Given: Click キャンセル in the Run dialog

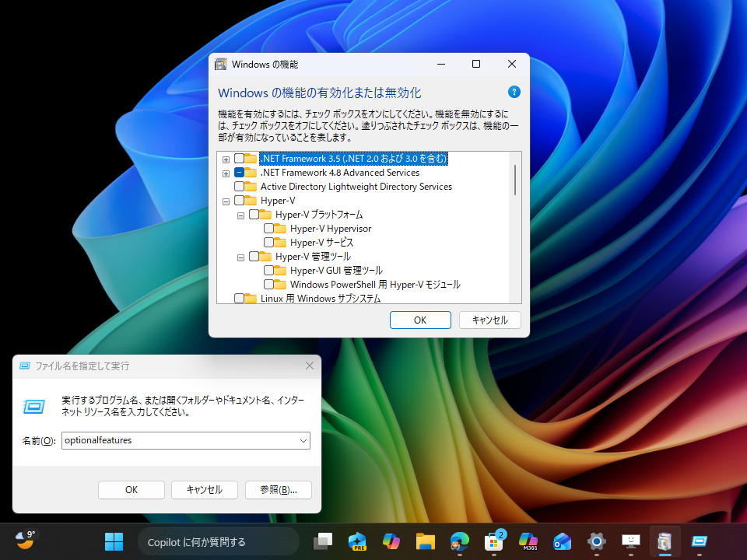Looking at the screenshot, I should point(204,490).
